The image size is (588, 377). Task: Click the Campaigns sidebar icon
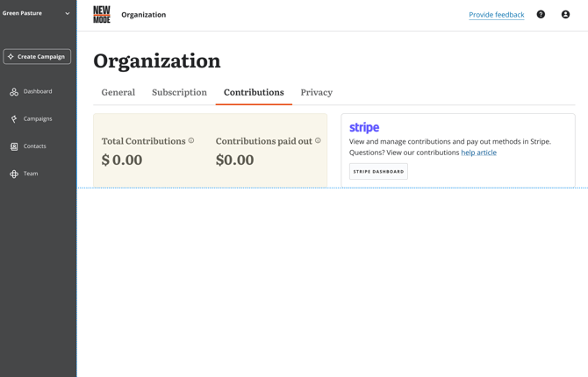(14, 119)
